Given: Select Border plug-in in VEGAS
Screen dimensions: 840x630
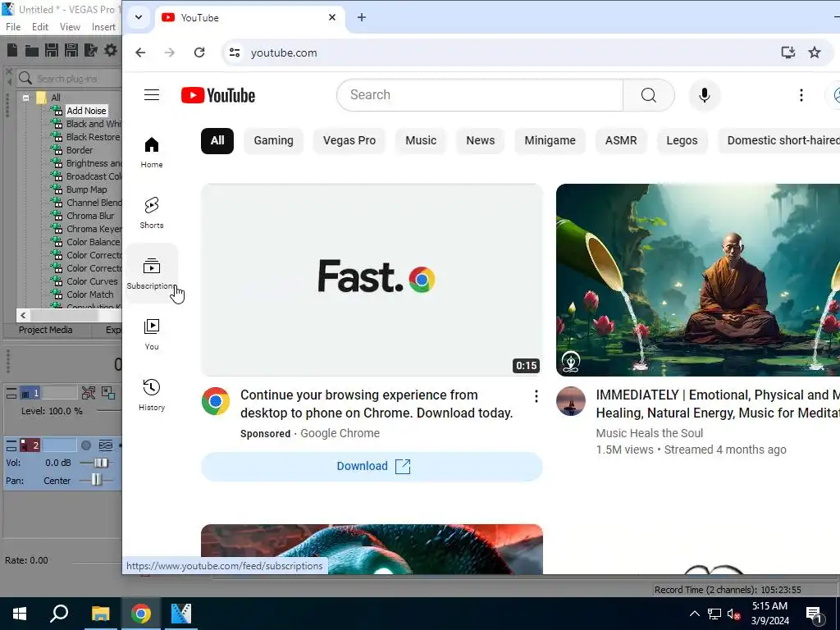Looking at the screenshot, I should tap(80, 150).
